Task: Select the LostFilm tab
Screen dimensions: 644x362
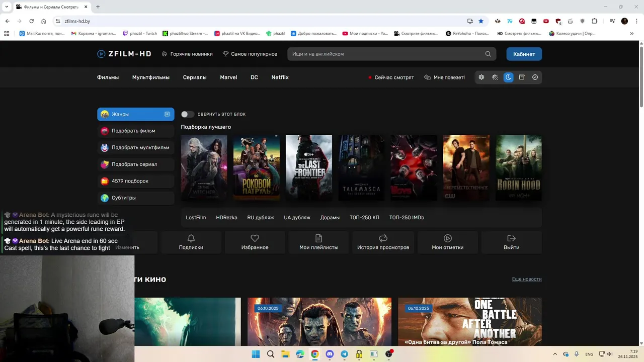Action: tap(196, 218)
